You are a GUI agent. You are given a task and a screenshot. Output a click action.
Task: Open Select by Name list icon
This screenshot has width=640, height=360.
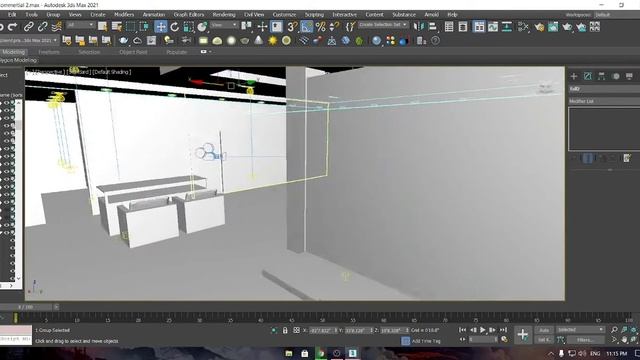(117, 27)
